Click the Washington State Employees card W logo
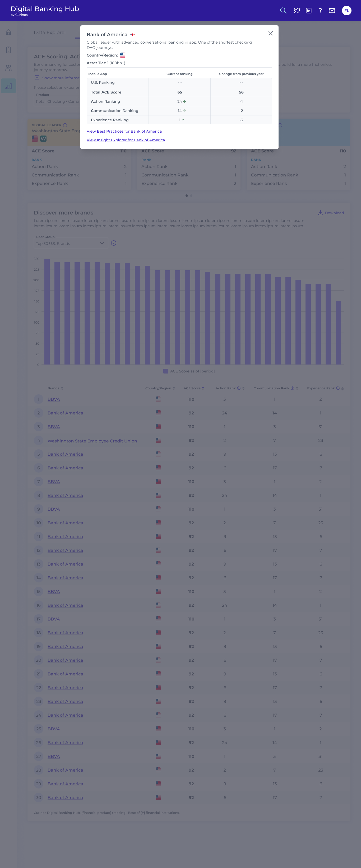 pos(43,139)
